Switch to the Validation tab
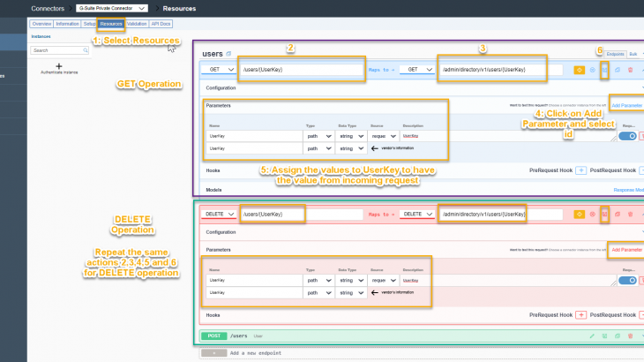The image size is (644, 362). click(x=137, y=24)
